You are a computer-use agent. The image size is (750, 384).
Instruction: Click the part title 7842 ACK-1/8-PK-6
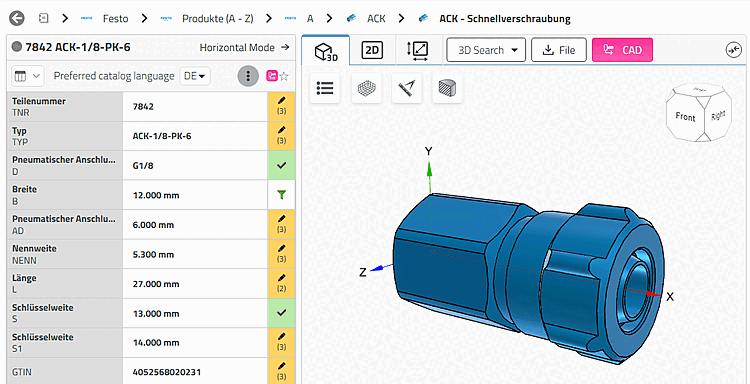pos(78,47)
